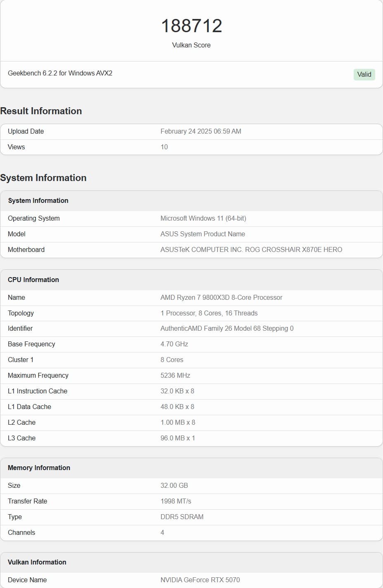The height and width of the screenshot is (588, 383).
Task: Click the 188712 Vulkan score number
Action: point(191,26)
